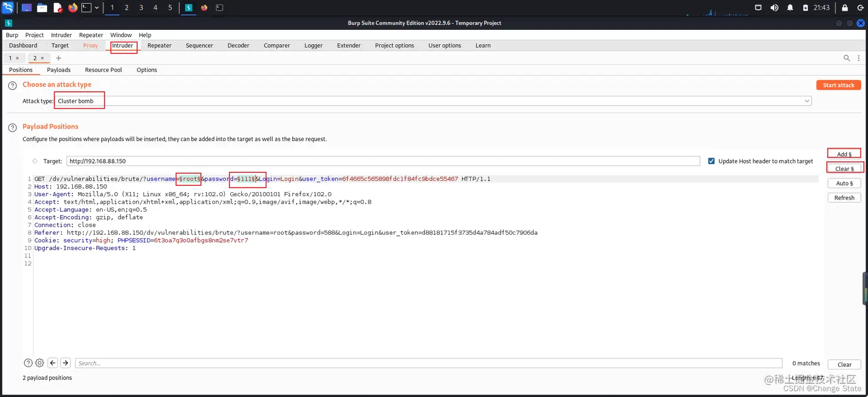This screenshot has width=868, height=397.
Task: Edit the Target URL field
Action: (x=383, y=161)
